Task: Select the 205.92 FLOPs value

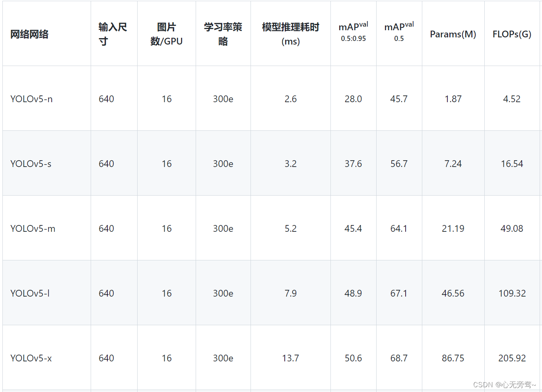Action: [512, 358]
